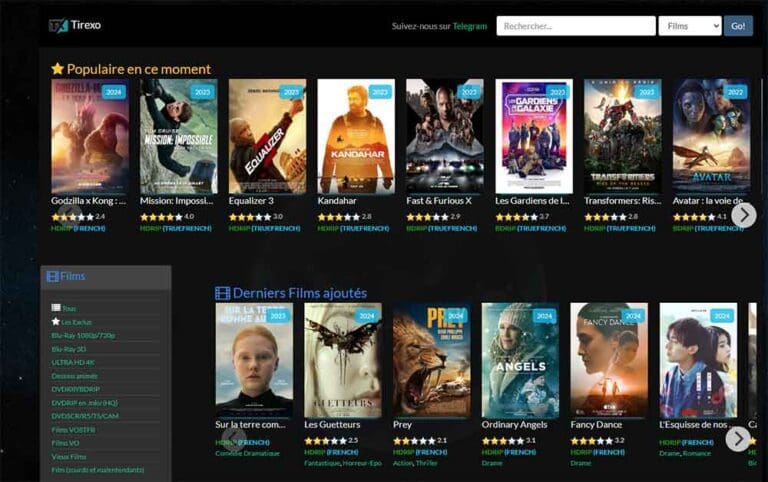
Task: Open the Ordinary Angels poster
Action: click(x=520, y=360)
